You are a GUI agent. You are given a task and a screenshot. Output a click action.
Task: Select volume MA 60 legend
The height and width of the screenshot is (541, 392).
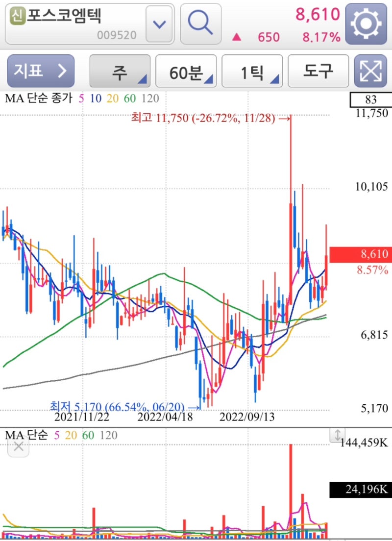[88, 436]
